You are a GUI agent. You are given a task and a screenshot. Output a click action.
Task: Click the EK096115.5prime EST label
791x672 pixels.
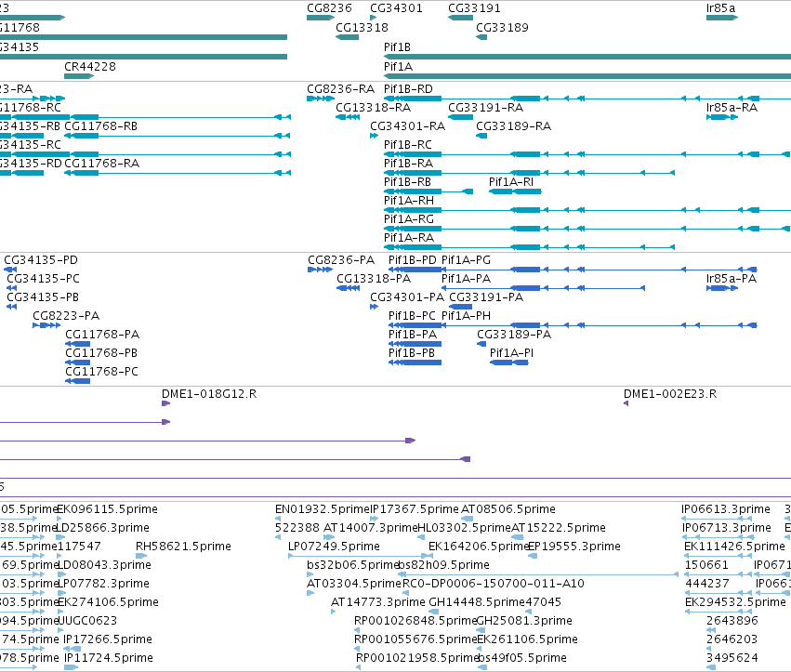[108, 509]
